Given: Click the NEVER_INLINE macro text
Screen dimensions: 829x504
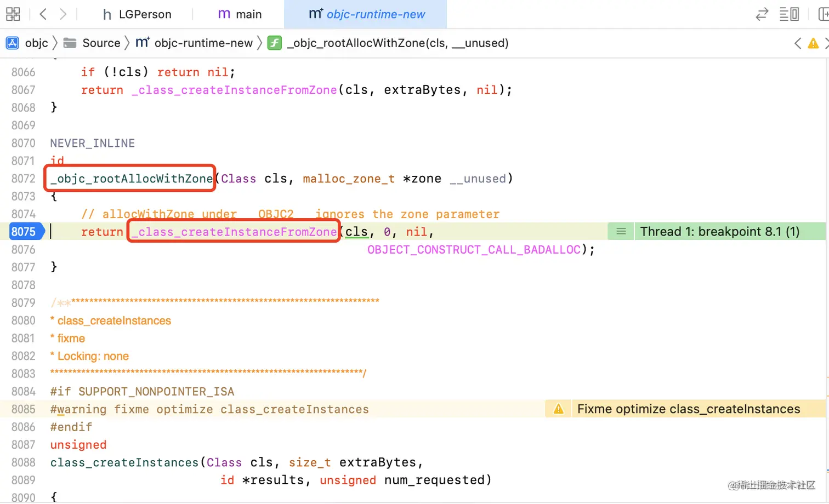Looking at the screenshot, I should pyautogui.click(x=93, y=143).
